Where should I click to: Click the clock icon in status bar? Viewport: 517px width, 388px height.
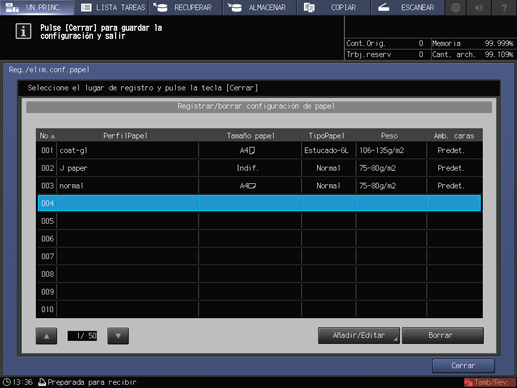coord(7,382)
